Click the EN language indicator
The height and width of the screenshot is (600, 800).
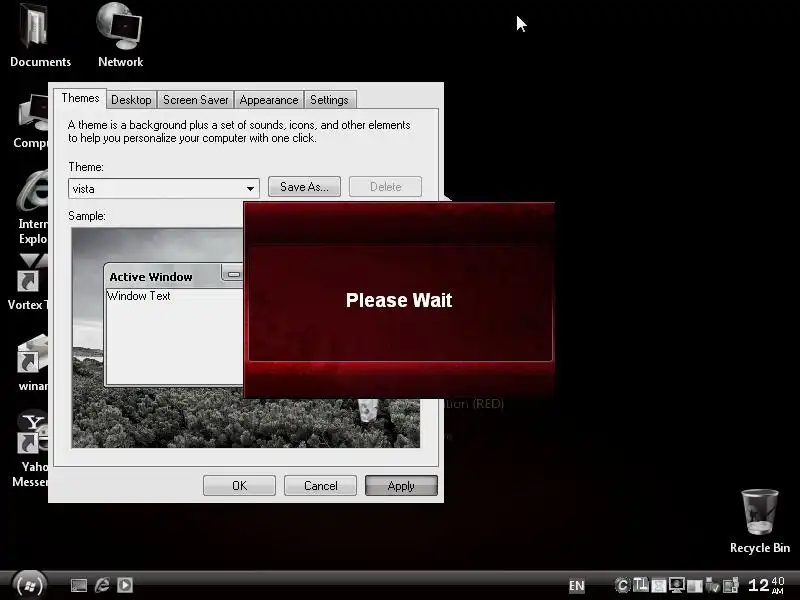[x=577, y=586]
